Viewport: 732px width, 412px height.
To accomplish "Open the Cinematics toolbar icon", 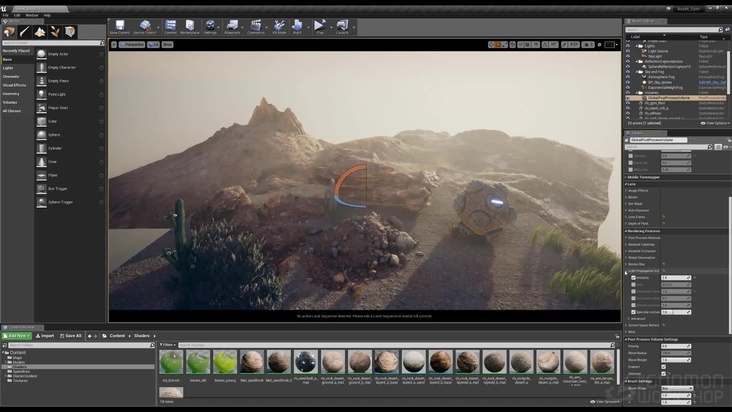I will pos(256,26).
